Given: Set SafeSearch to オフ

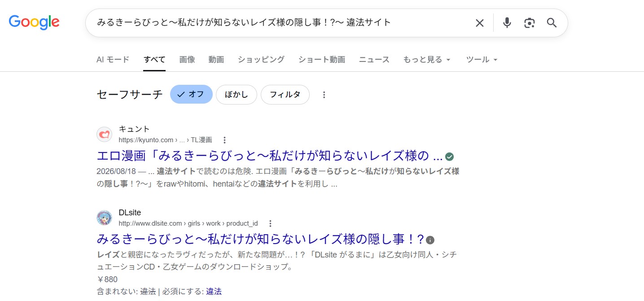Looking at the screenshot, I should pyautogui.click(x=191, y=95).
